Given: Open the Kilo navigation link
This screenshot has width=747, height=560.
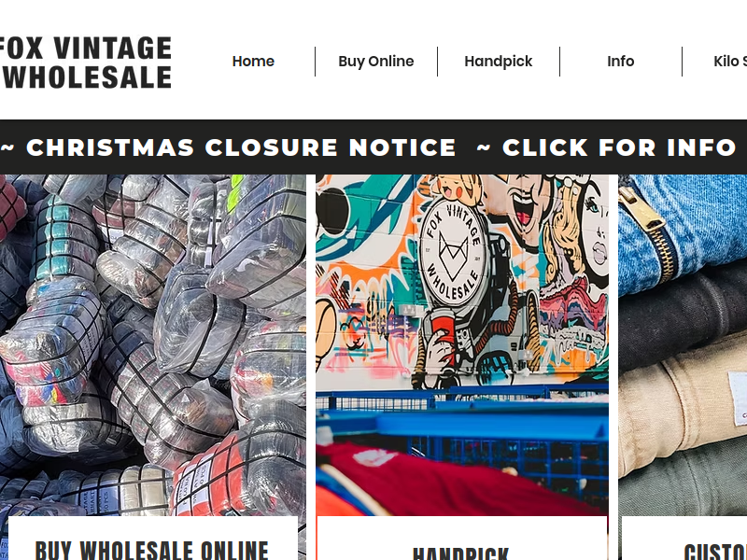Looking at the screenshot, I should click(730, 62).
